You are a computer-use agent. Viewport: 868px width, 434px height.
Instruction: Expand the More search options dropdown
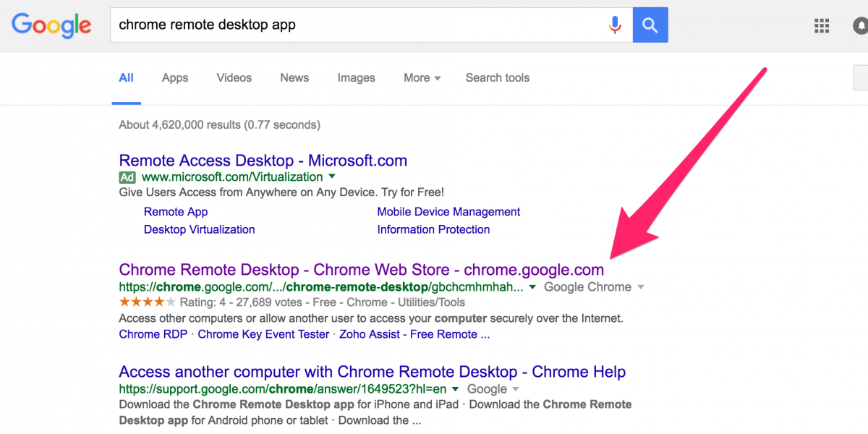[422, 78]
